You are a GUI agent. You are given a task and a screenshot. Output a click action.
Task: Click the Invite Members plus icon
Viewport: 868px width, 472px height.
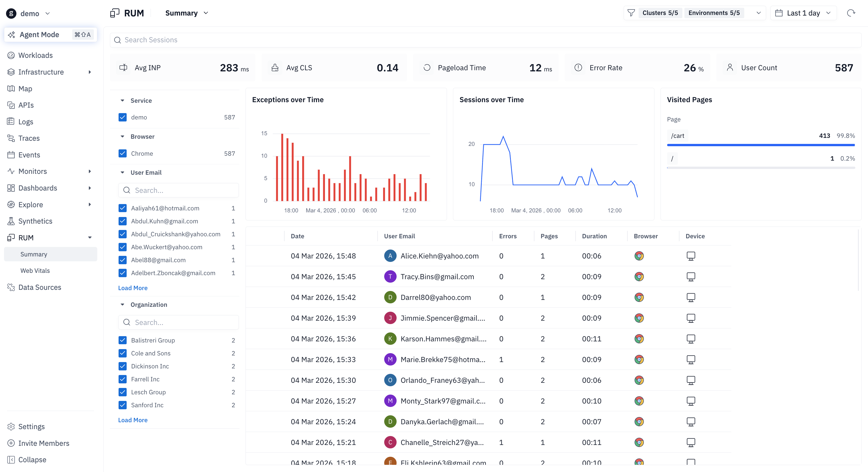click(11, 443)
